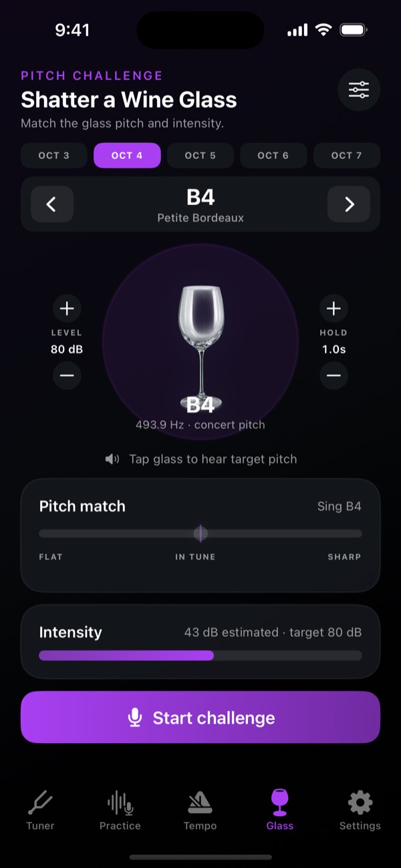This screenshot has width=401, height=868.
Task: Open the filter sliders settings icon
Action: [359, 89]
